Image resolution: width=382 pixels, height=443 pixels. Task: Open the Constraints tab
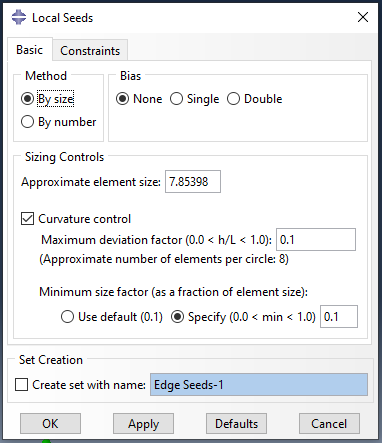90,51
